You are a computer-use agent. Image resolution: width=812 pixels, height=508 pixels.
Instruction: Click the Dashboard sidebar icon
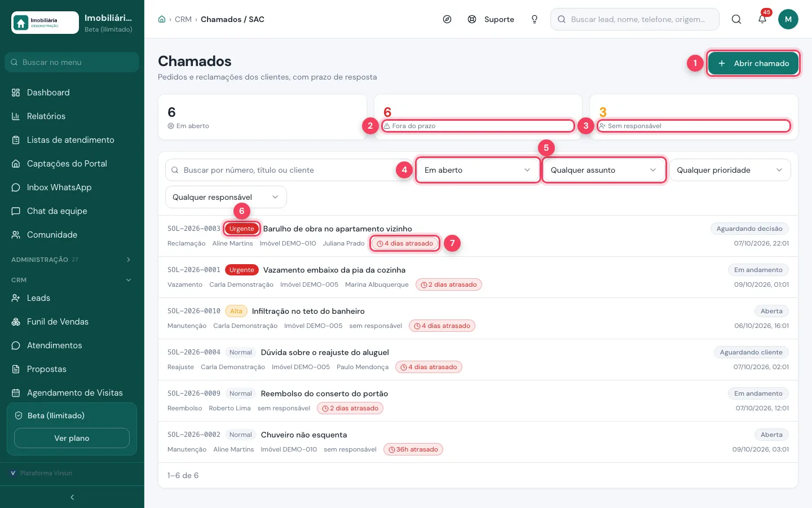pos(16,93)
